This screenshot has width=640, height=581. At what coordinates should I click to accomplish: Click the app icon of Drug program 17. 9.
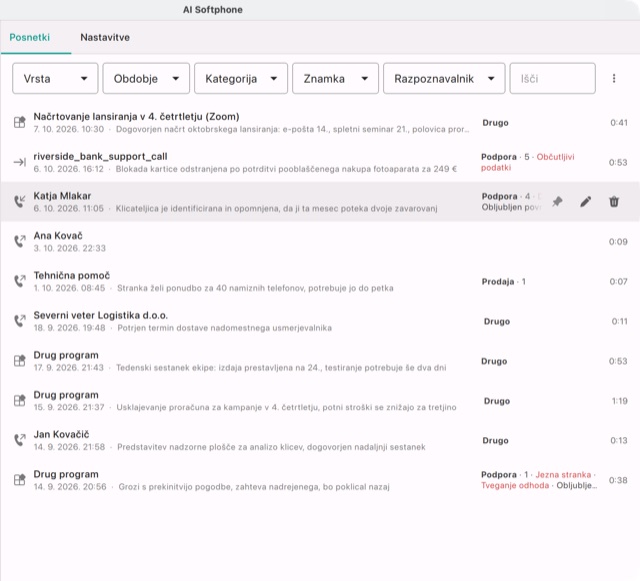(x=20, y=361)
